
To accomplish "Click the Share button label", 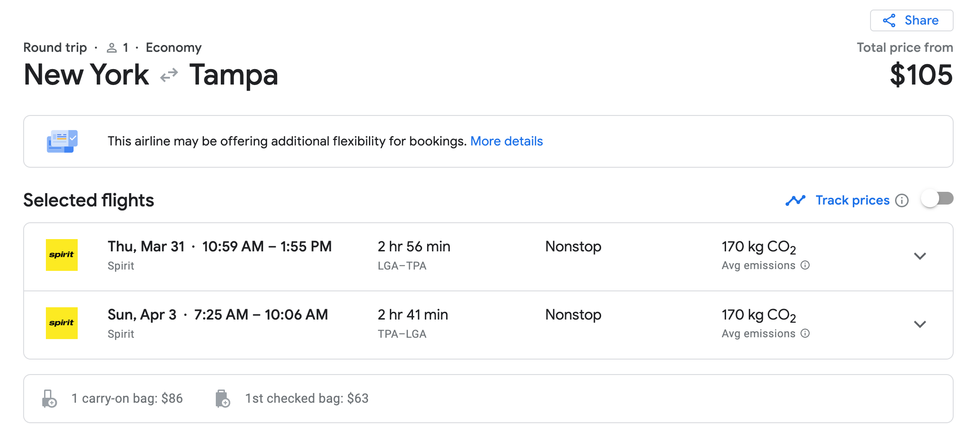I will [x=921, y=20].
